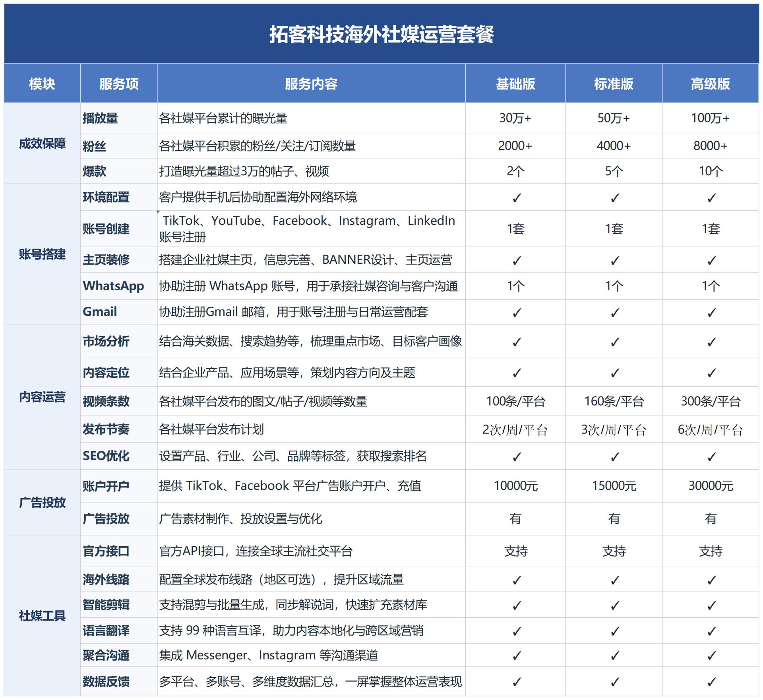
Task: Select the 智能剪辑 service item cell
Action: [x=119, y=605]
